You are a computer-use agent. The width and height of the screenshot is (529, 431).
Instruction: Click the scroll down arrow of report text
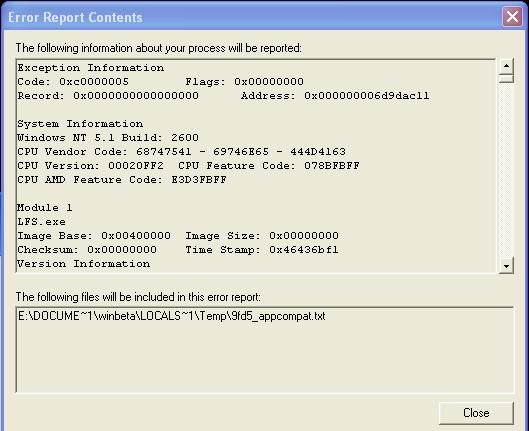506,265
